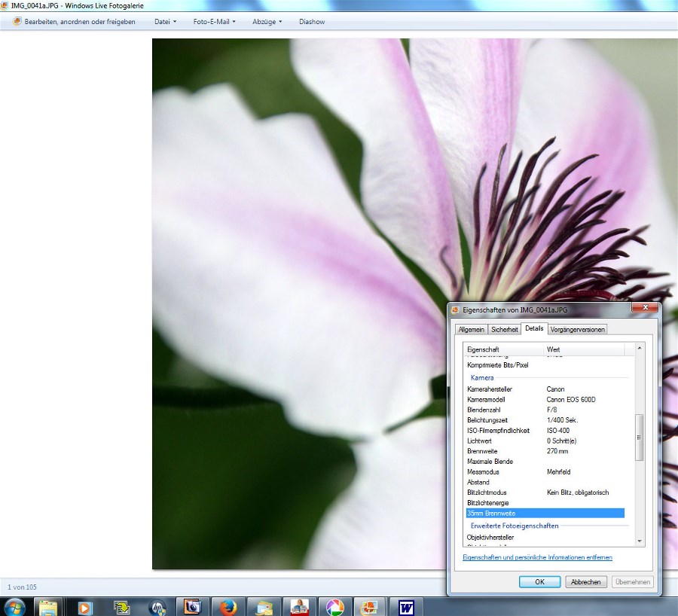Image resolution: width=678 pixels, height=616 pixels.
Task: Switch to Firefox in the taskbar
Action: tap(228, 607)
